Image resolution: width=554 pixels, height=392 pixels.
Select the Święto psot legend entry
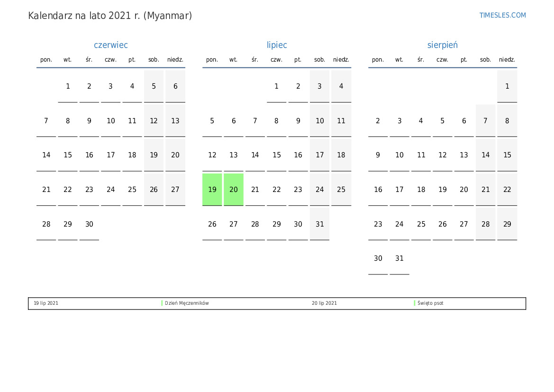[x=430, y=303]
